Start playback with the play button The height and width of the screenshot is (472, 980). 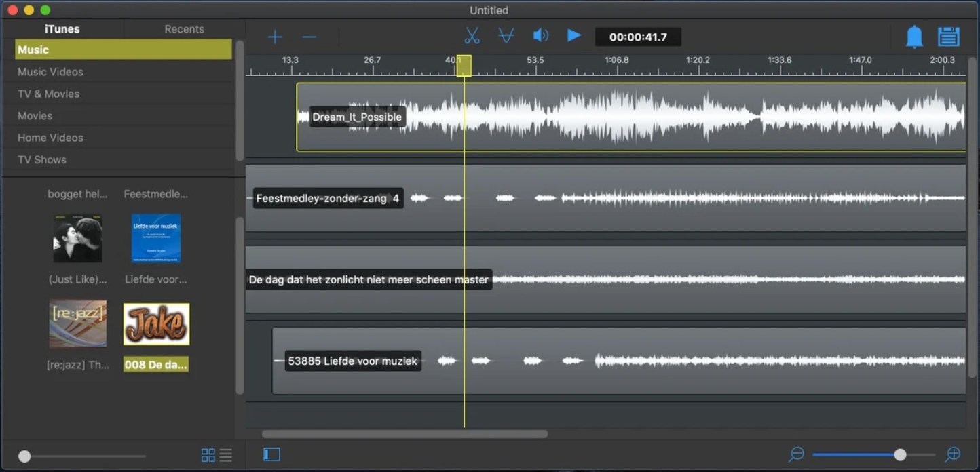[x=574, y=35]
